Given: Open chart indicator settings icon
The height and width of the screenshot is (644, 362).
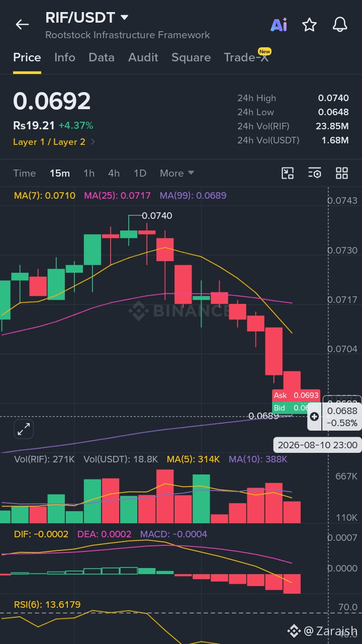Looking at the screenshot, I should [315, 173].
